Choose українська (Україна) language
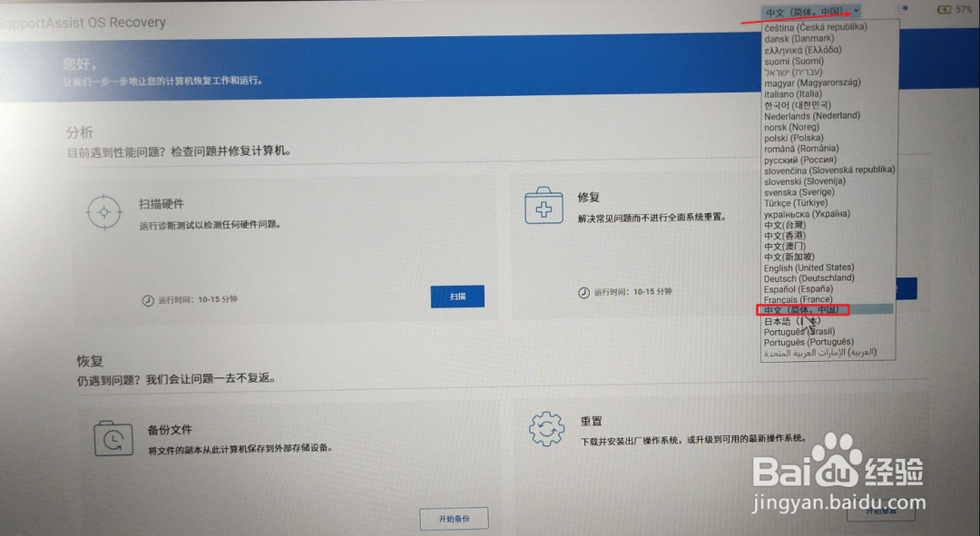 [807, 214]
